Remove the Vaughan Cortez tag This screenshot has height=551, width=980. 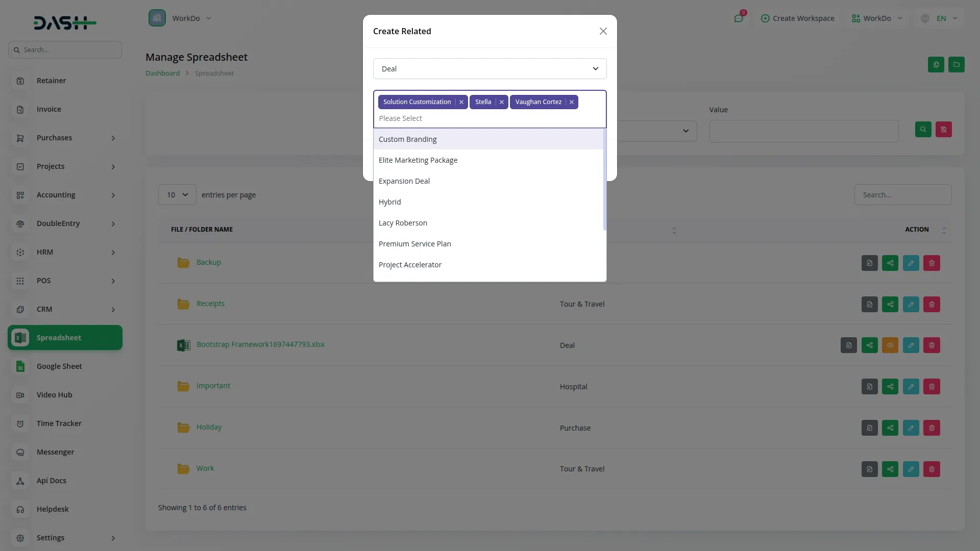click(572, 102)
